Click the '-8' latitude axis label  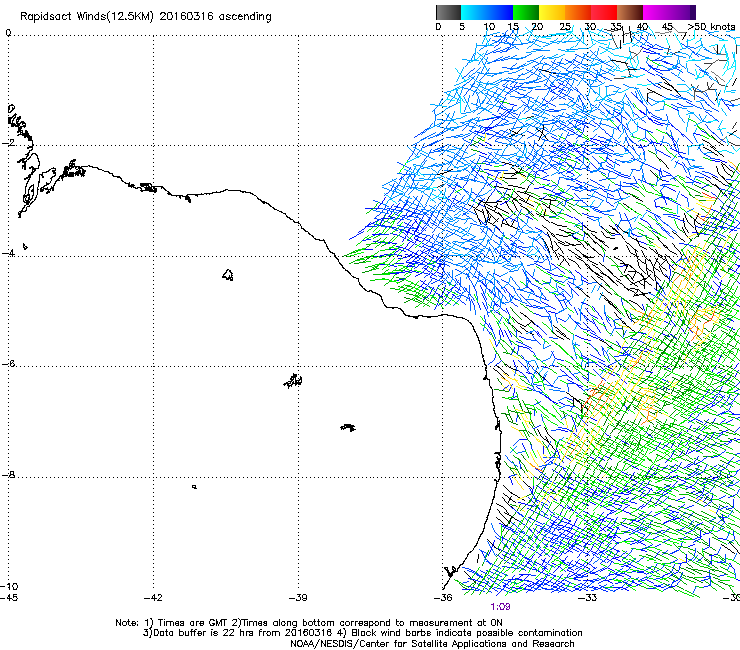point(8,474)
